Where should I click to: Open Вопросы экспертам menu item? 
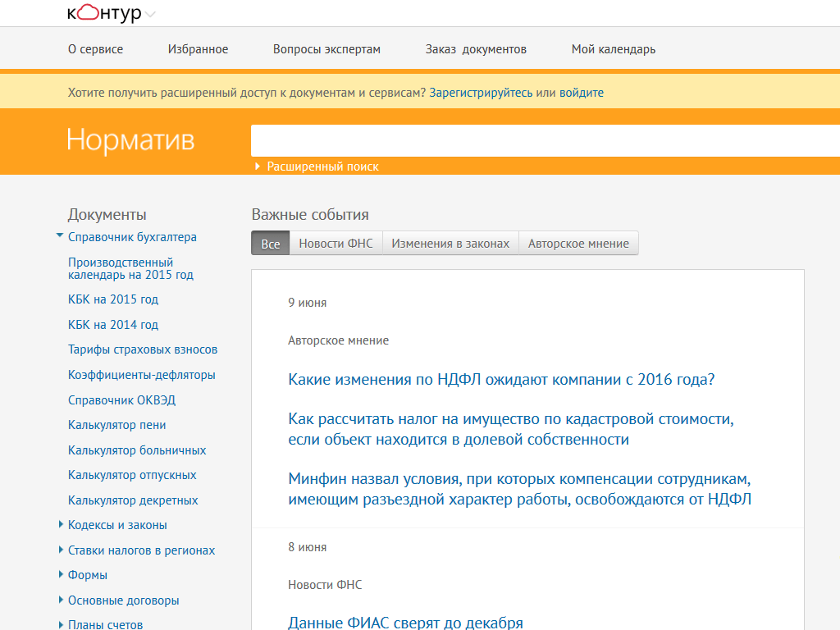326,49
